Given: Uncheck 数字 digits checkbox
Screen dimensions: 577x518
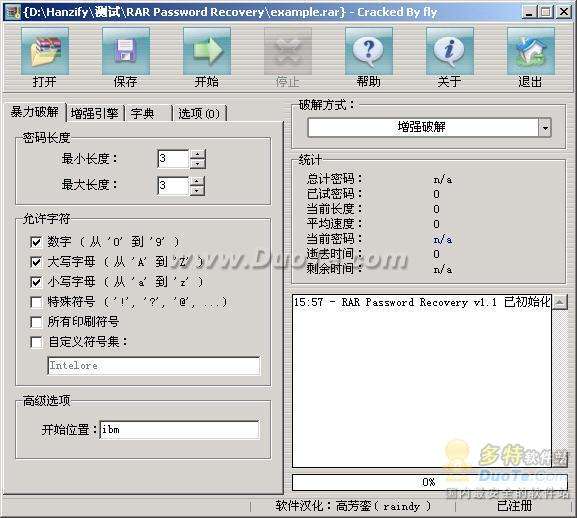Looking at the screenshot, I should coord(36,242).
